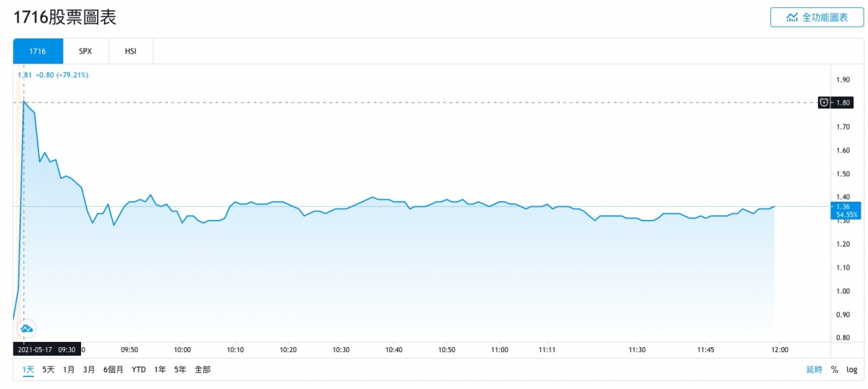Switch to the HSI tab
This screenshot has width=868, height=389.
coord(130,51)
